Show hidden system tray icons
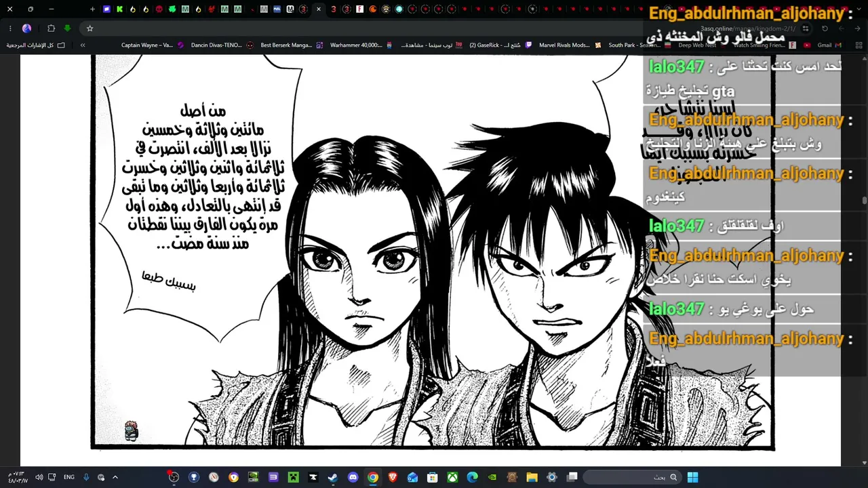Screen dimensions: 868x488 coord(115,477)
